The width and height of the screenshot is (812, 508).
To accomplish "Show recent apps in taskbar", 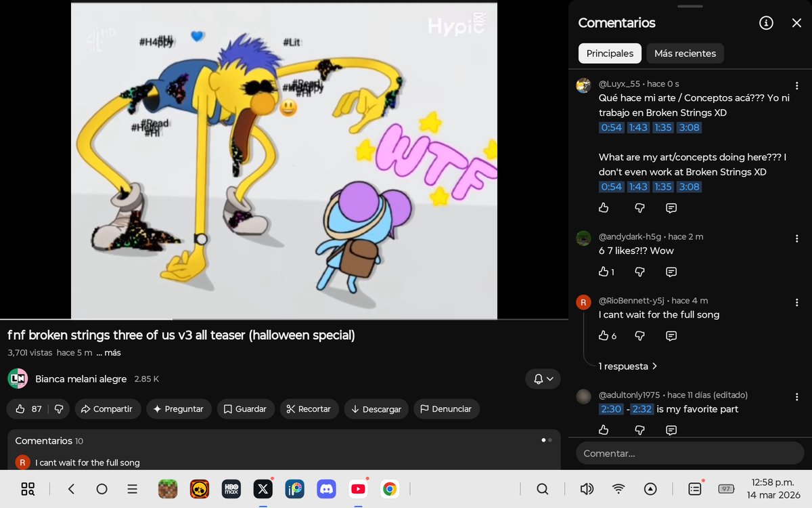I will click(133, 489).
